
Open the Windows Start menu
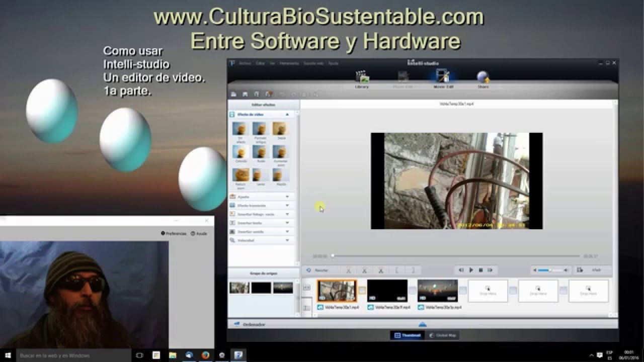[8, 355]
